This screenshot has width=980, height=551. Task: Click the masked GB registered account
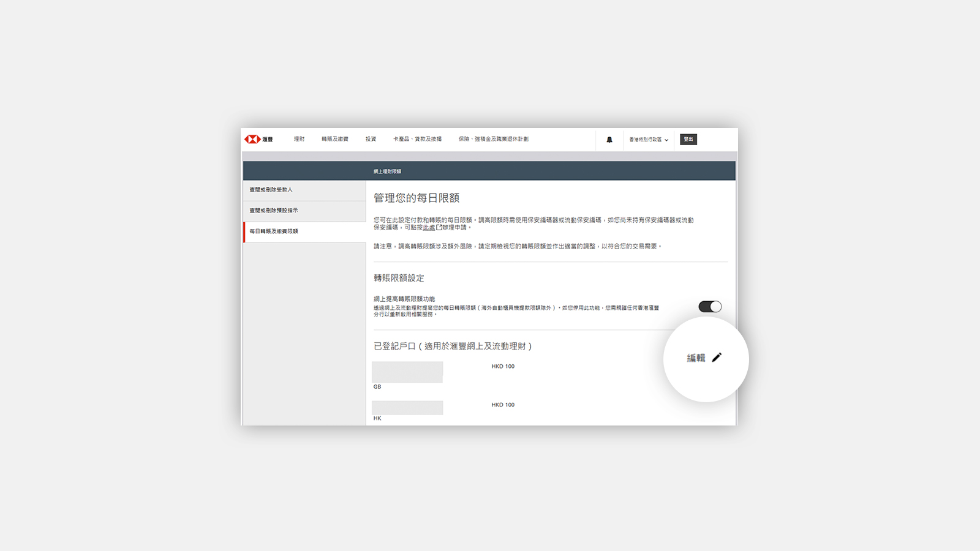(407, 372)
